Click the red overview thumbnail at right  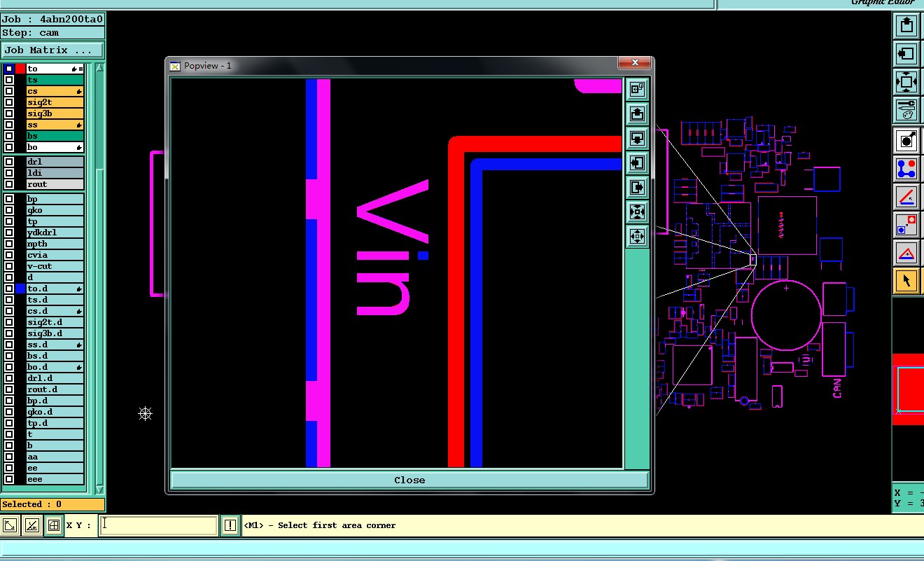coord(908,389)
